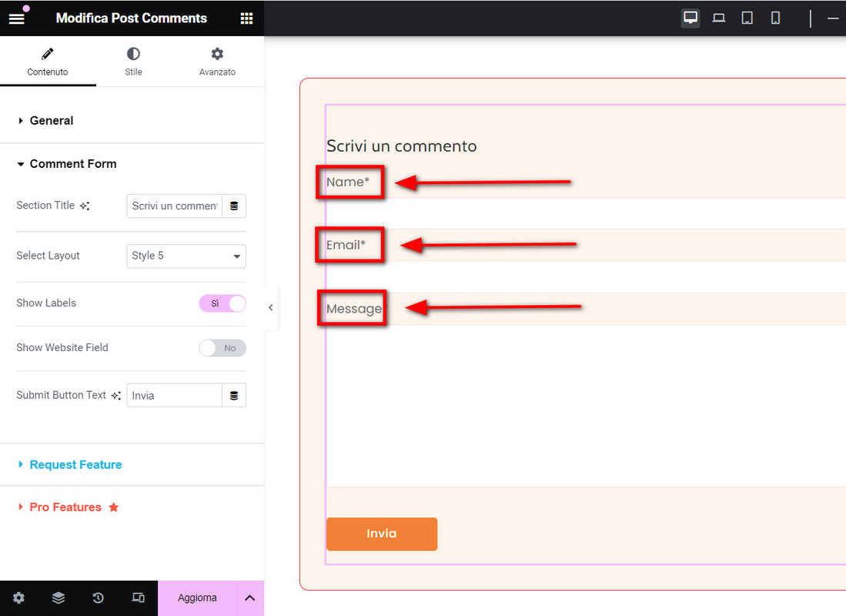Viewport: 846px width, 616px height.
Task: Open the widgets grid panel icon
Action: (x=246, y=18)
